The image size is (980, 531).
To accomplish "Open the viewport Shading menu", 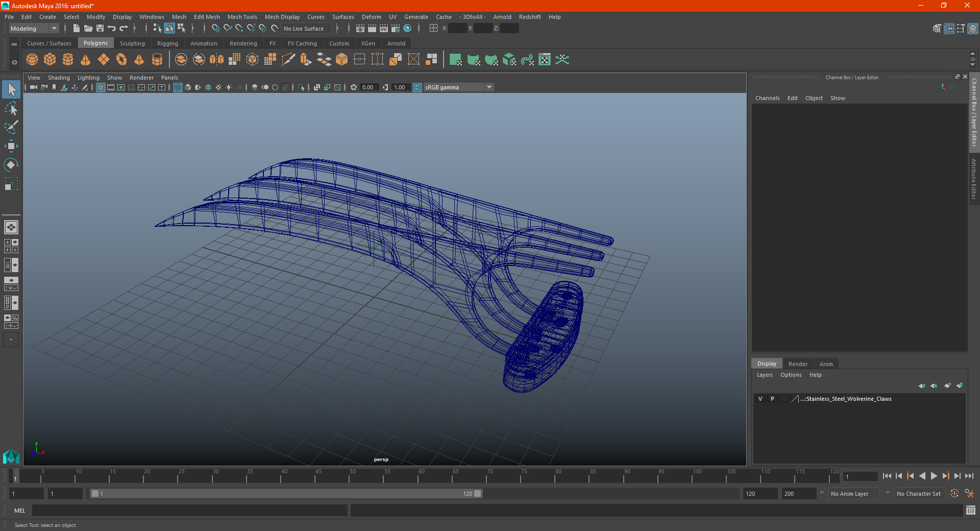I will pos(59,78).
